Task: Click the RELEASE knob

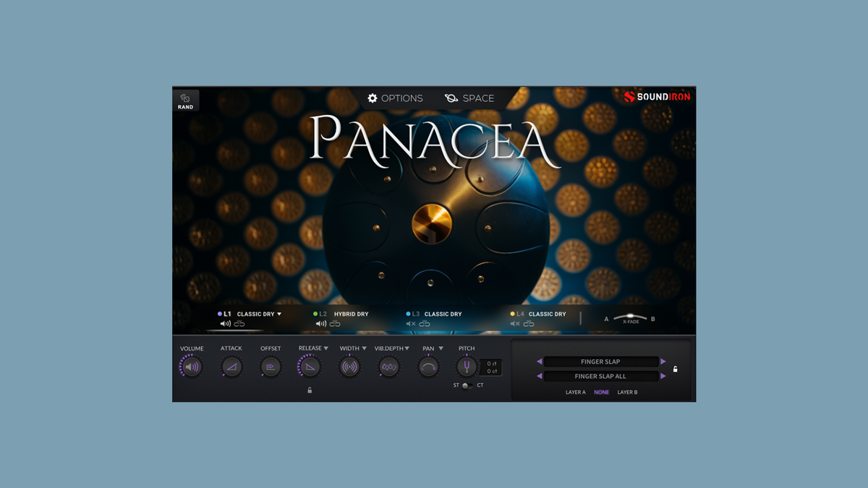Action: point(310,367)
